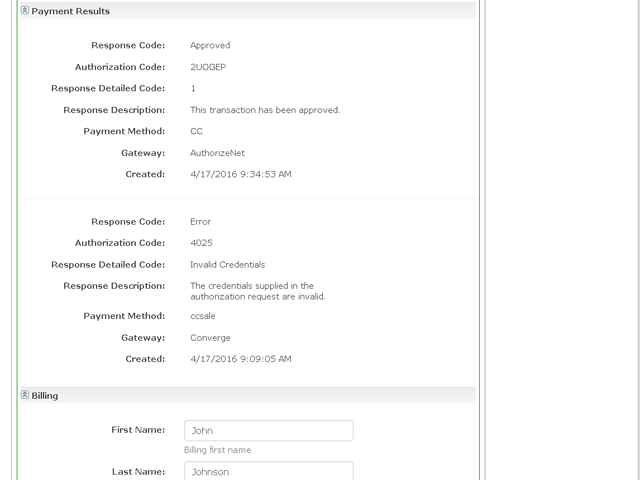Click the Converge gateway value
Image resolution: width=640 pixels, height=480 pixels.
210,338
